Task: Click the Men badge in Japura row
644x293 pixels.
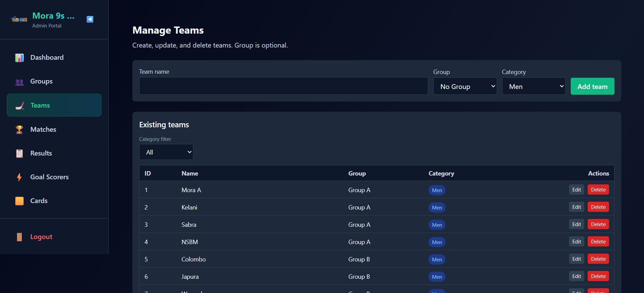Action: 437,277
